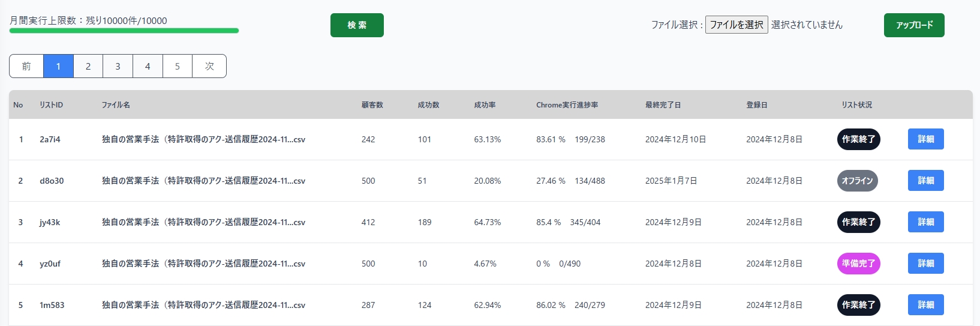This screenshot has height=326, width=980.
Task: Jump to page 3
Action: [x=118, y=66]
